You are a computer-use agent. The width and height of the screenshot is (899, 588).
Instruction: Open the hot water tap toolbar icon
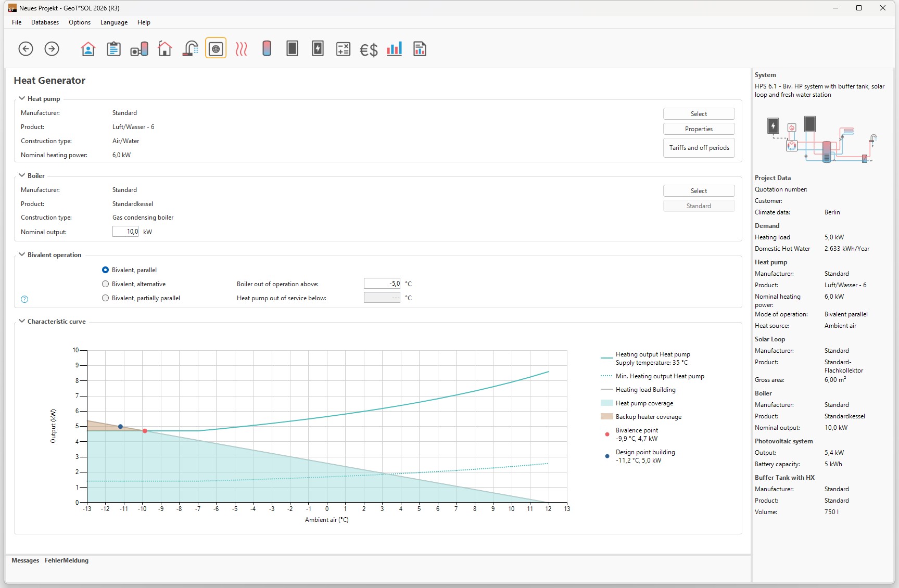coord(191,49)
